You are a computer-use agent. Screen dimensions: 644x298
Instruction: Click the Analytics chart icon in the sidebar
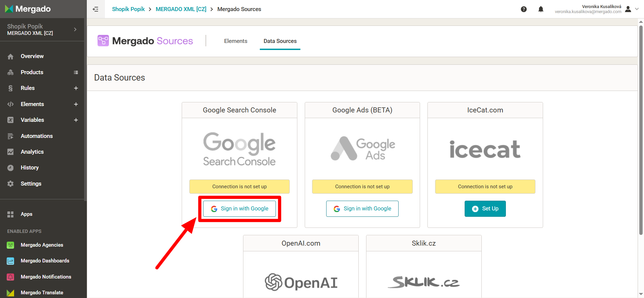point(10,152)
